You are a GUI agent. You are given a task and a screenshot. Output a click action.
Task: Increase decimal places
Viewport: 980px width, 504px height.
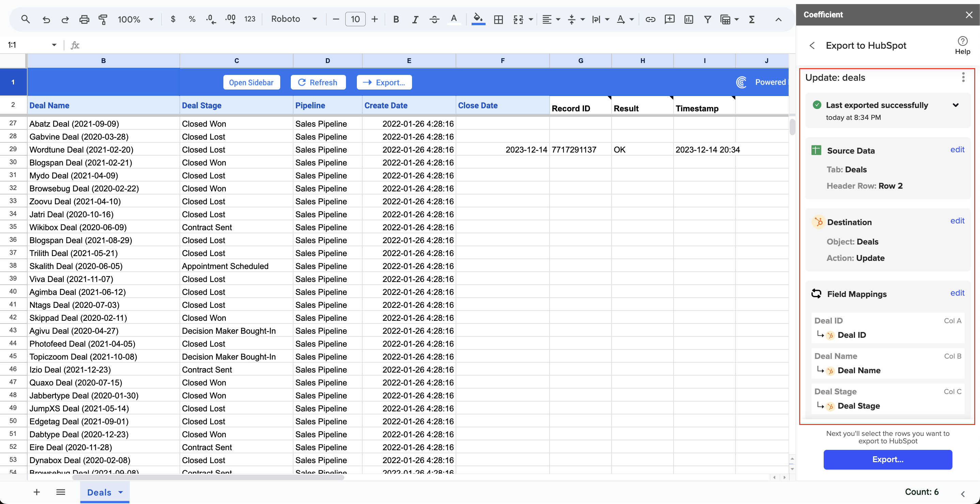click(x=230, y=19)
